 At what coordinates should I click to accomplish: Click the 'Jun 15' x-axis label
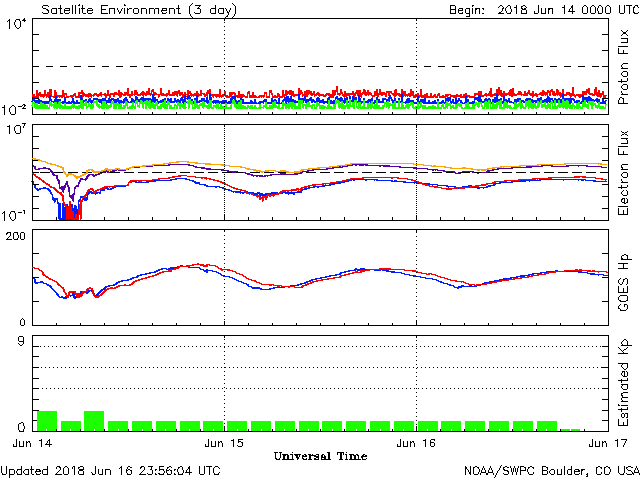click(x=224, y=443)
